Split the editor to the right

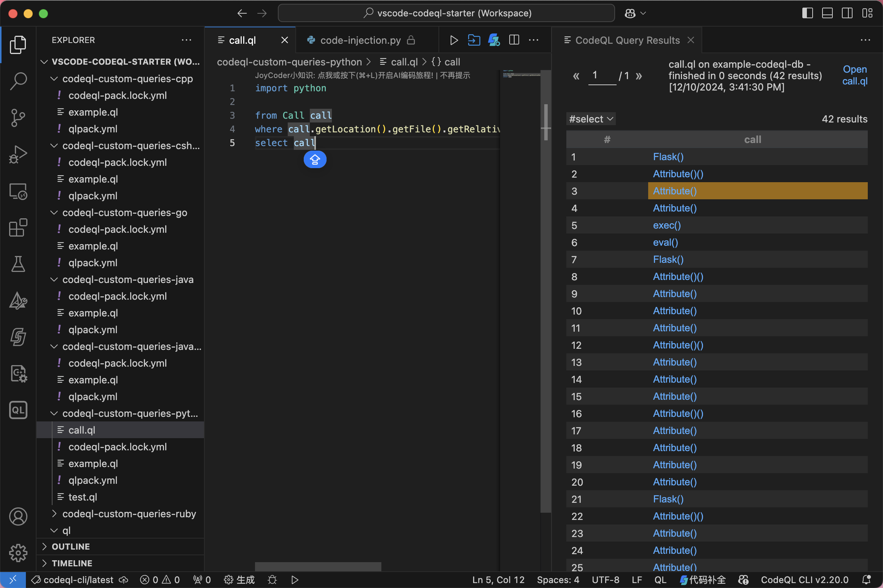514,40
